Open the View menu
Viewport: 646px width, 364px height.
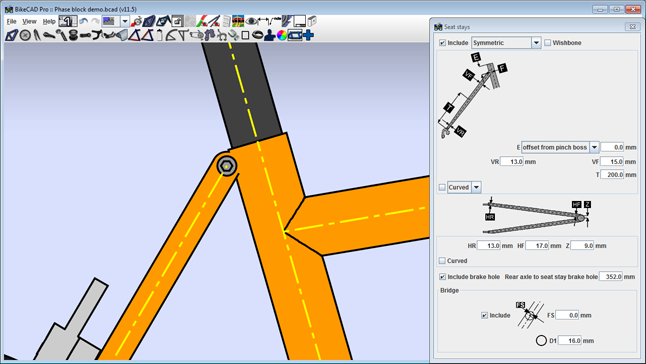click(29, 21)
